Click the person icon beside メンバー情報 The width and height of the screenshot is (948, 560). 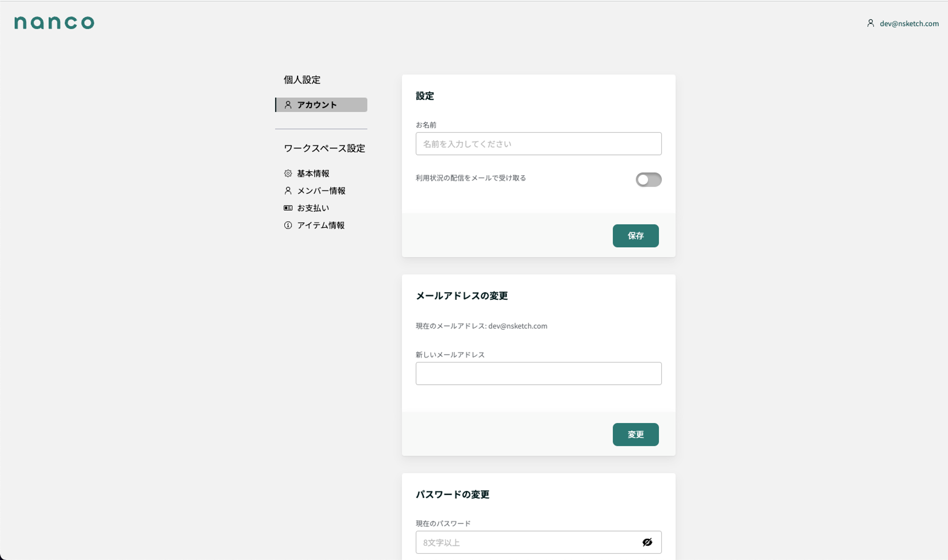coord(288,190)
